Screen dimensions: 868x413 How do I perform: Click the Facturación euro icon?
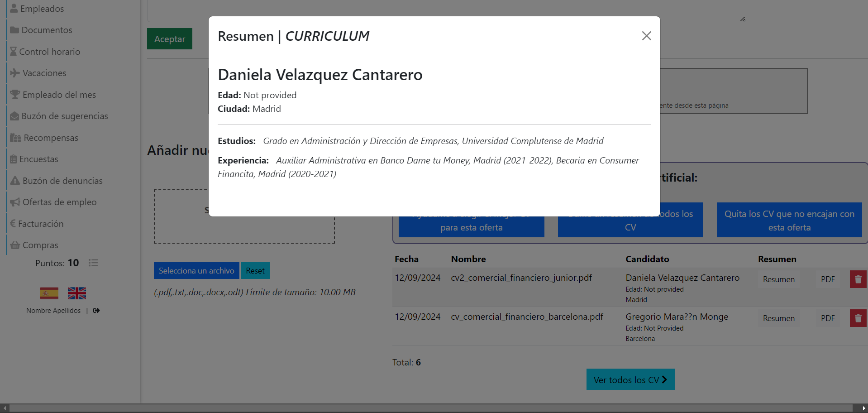pyautogui.click(x=13, y=223)
